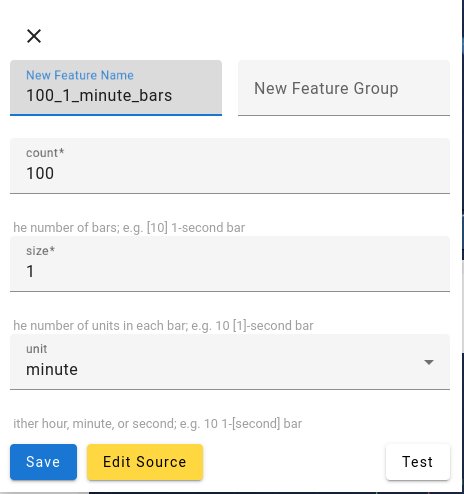
Task: Place cursor in 100_1_minute_bars text
Action: pyautogui.click(x=99, y=96)
